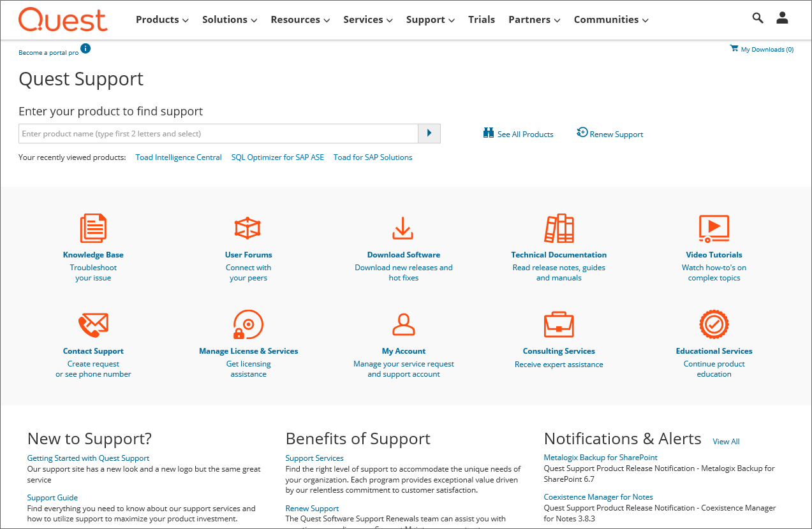Click the 'Receive expert assistance' text
The image size is (812, 529).
coord(559,365)
